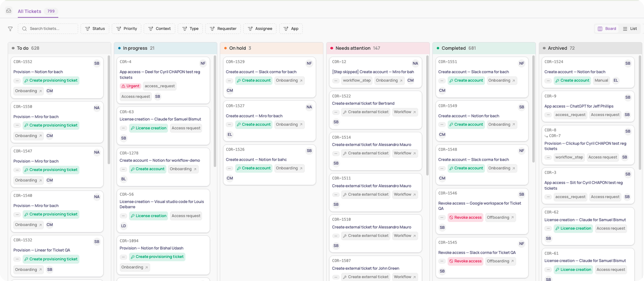Click title 'Create account — Notion for bahc'

256,160
